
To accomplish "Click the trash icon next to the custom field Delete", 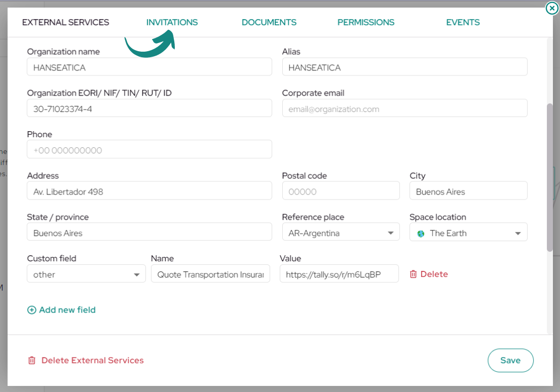I will tap(413, 274).
